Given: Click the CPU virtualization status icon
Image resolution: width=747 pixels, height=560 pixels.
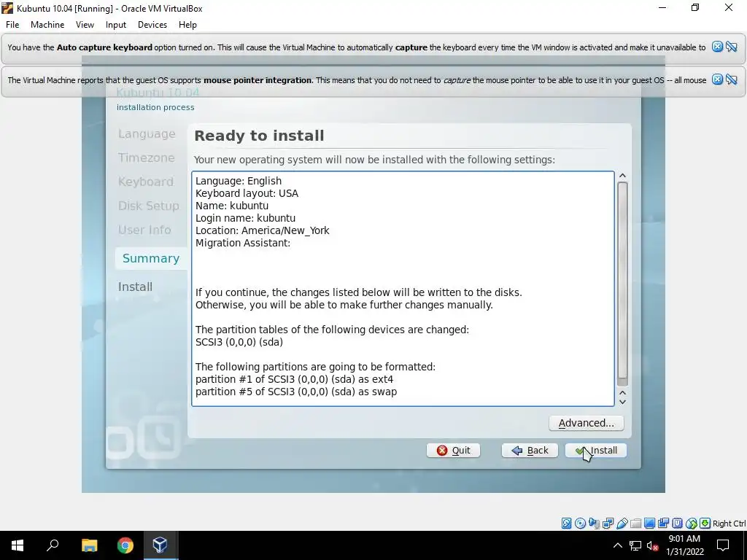Looking at the screenshot, I should (677, 524).
